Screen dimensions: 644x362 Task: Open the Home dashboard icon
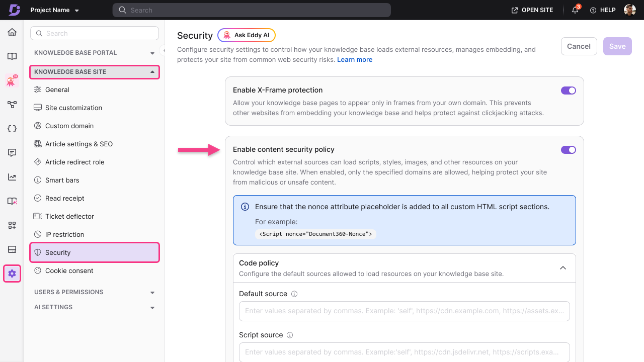coord(12,32)
